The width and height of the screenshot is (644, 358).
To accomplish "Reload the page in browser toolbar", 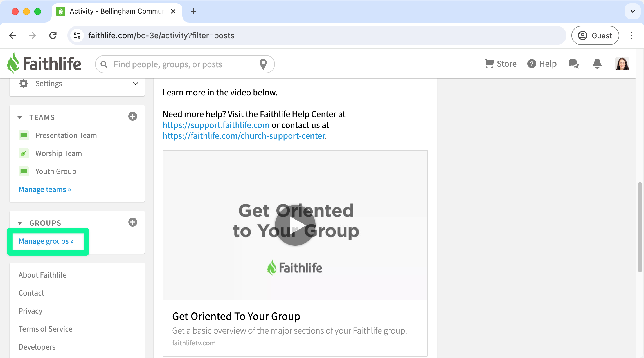I will (x=53, y=35).
